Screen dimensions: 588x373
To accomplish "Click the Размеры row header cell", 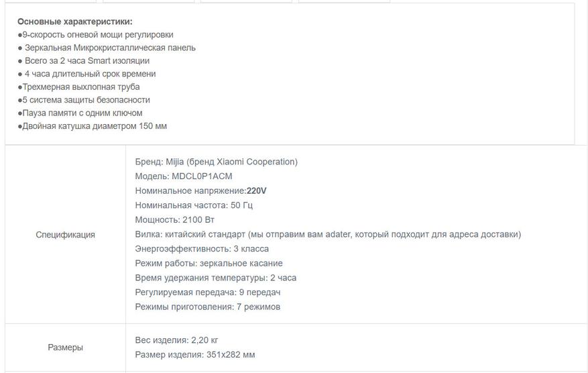I will click(x=65, y=348).
